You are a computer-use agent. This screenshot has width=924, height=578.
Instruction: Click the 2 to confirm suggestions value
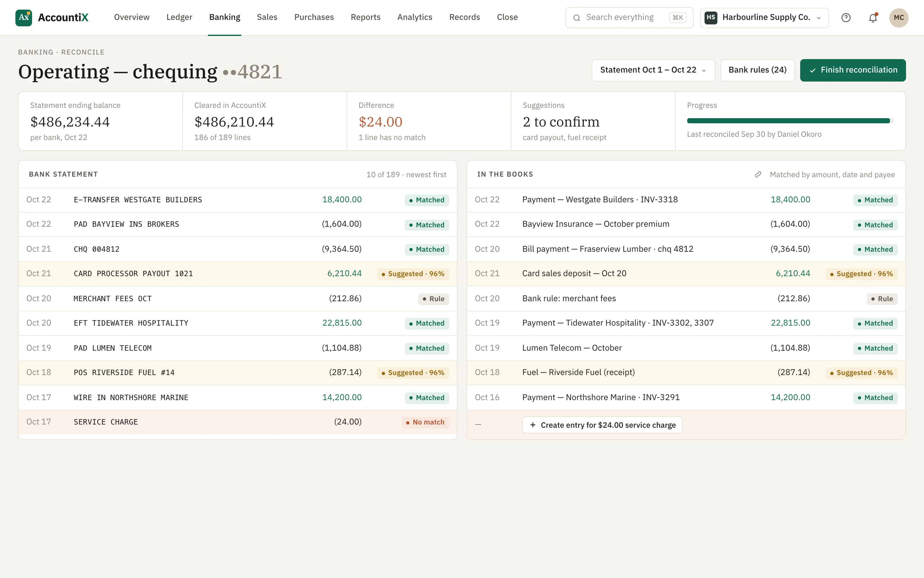click(x=561, y=122)
